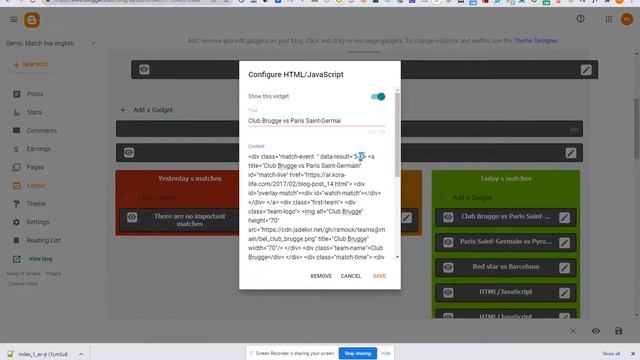The image size is (640, 360).
Task: Expand the blog selector dropdown arrow
Action: click(x=93, y=43)
